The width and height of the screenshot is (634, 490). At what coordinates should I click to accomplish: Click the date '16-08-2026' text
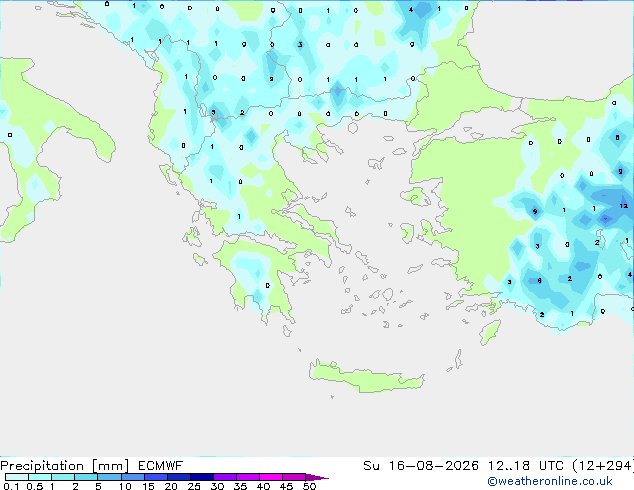tap(433, 466)
